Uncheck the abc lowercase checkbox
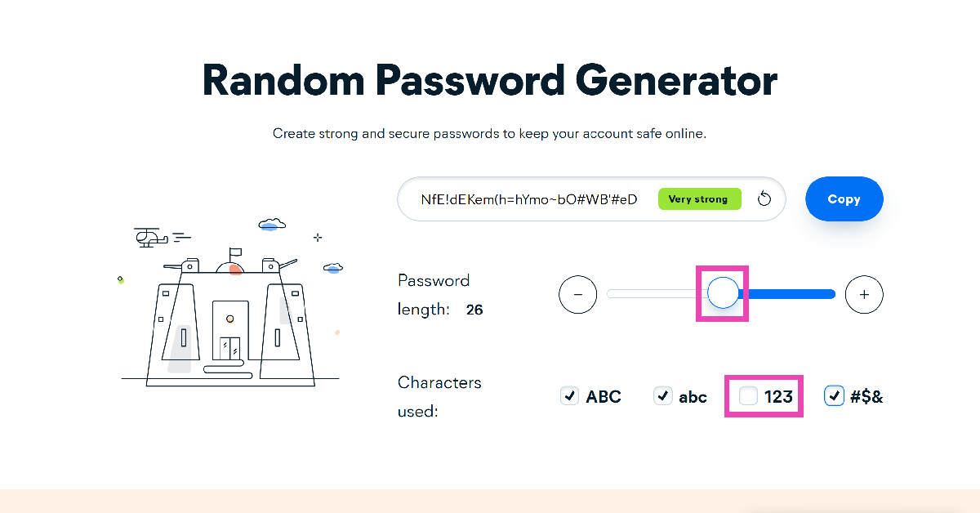 click(x=662, y=396)
